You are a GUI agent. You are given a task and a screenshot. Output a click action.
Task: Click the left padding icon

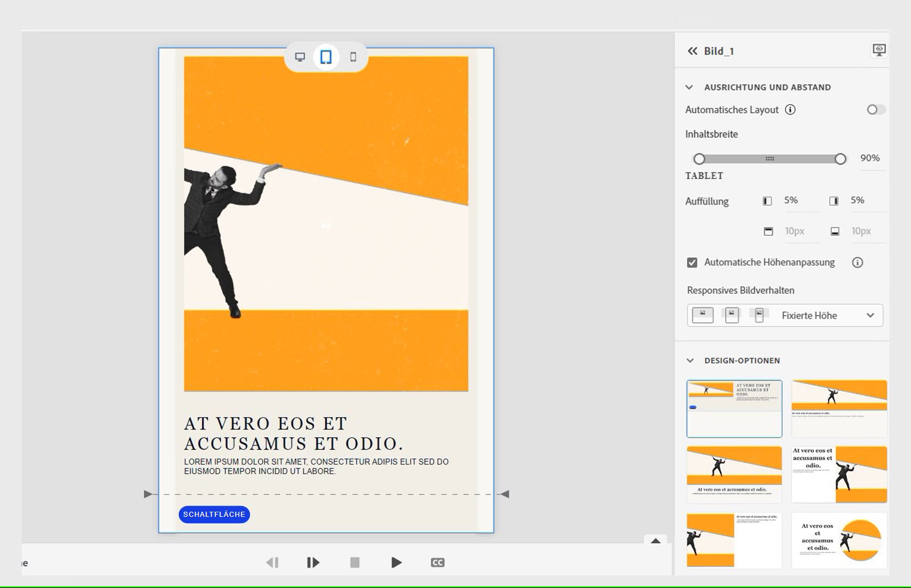coord(768,201)
